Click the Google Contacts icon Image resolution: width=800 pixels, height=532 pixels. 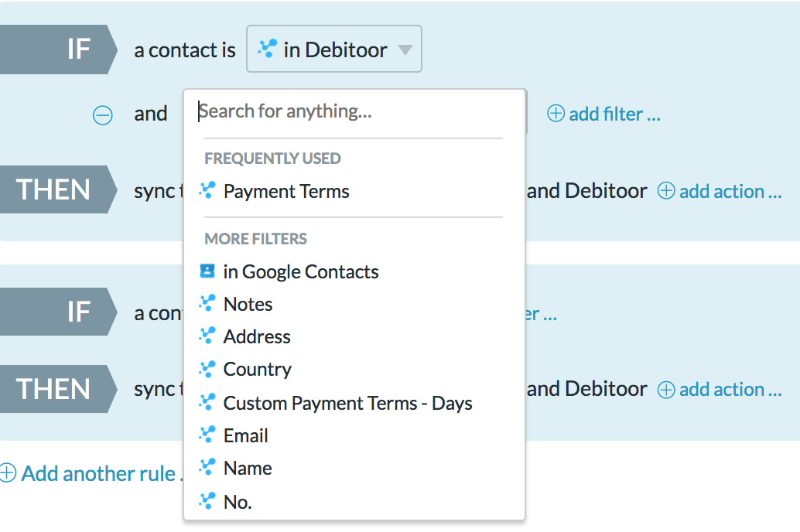tap(207, 271)
